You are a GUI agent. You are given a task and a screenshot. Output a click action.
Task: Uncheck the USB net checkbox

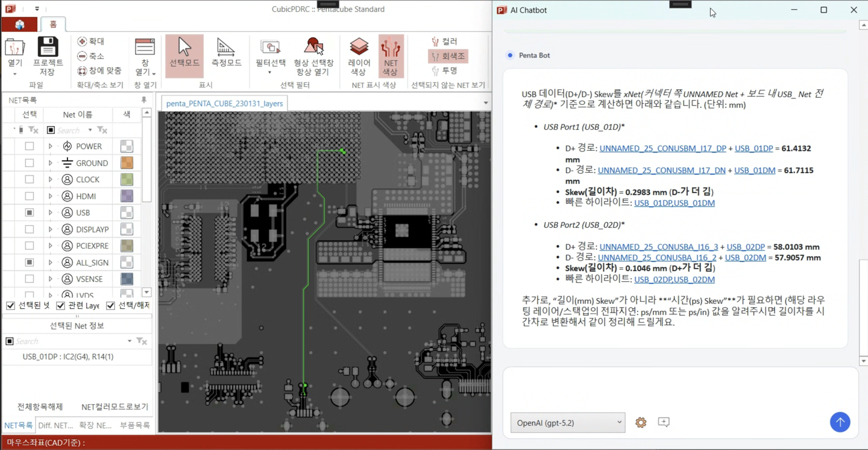pyautogui.click(x=29, y=212)
